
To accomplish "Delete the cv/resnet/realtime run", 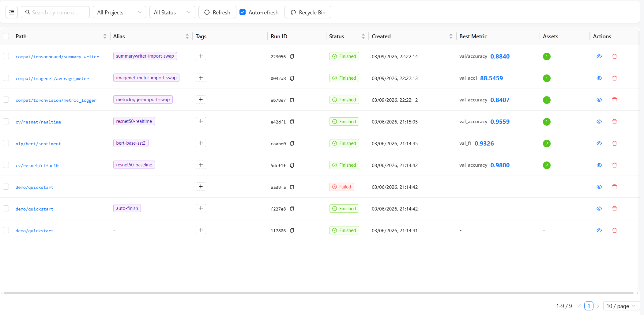I will 614,122.
